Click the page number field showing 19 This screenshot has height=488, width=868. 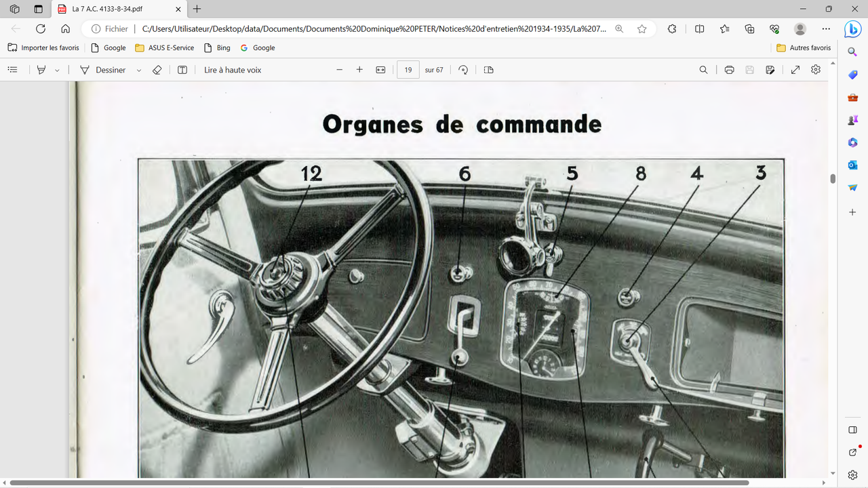tap(408, 70)
